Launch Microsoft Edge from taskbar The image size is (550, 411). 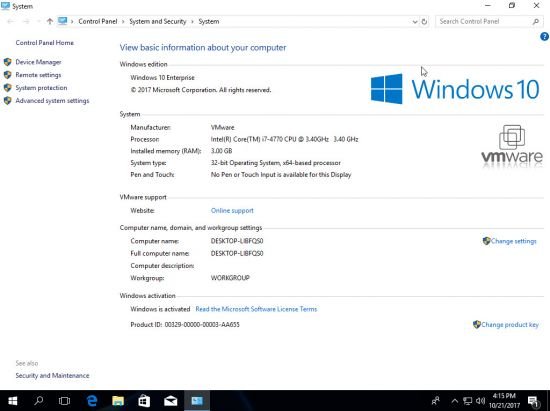(x=92, y=401)
